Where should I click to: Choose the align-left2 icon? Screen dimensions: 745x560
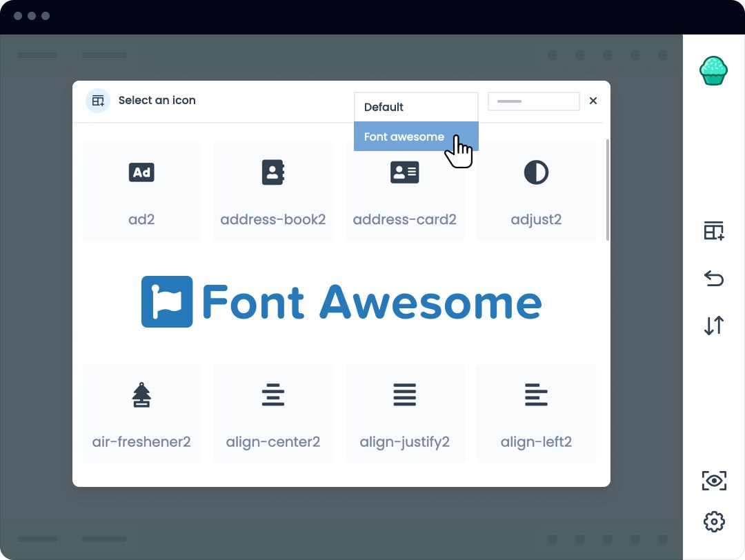(537, 413)
